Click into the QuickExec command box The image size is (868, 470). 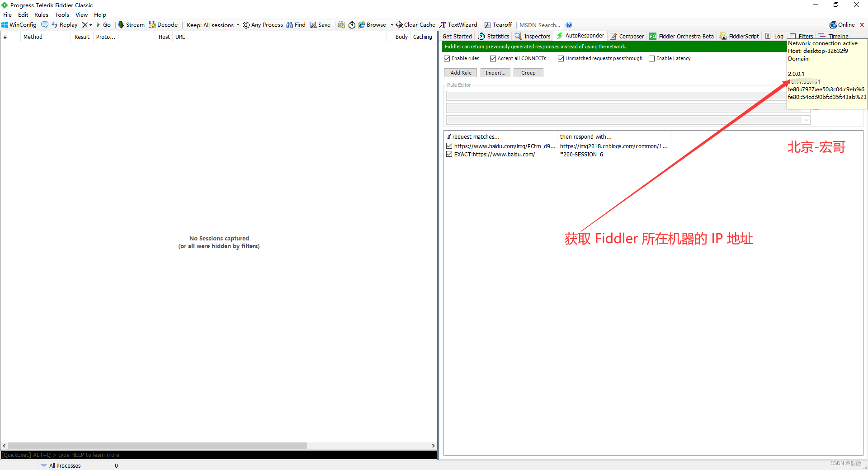[x=219, y=455]
